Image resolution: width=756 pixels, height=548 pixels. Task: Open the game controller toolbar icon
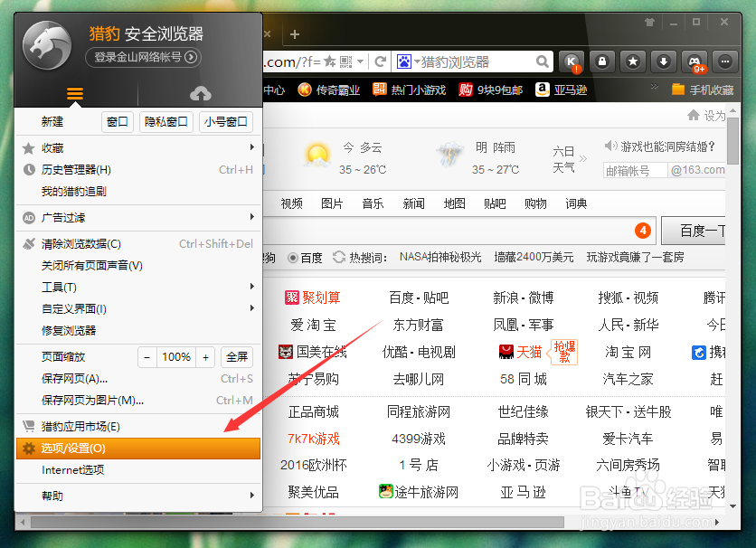[x=695, y=61]
